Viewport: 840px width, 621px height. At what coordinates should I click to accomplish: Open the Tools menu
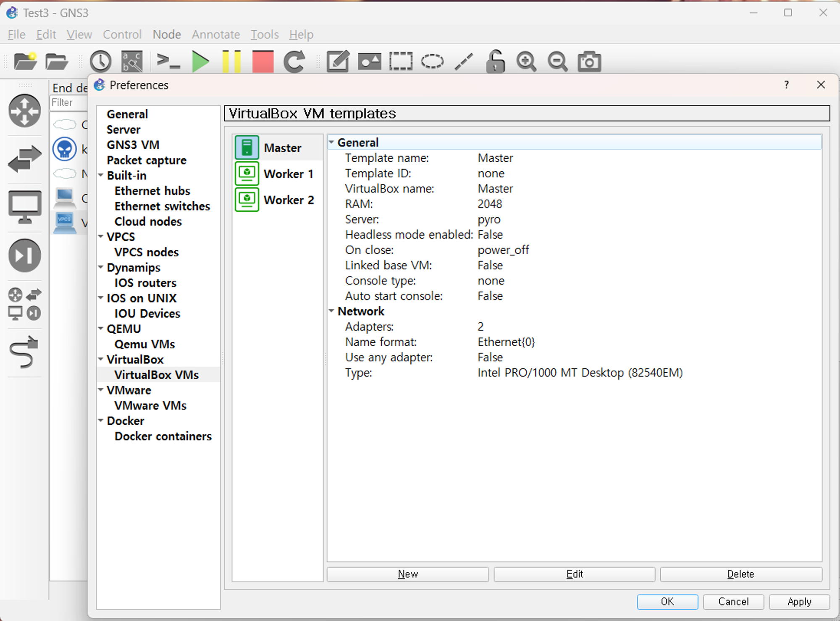265,34
